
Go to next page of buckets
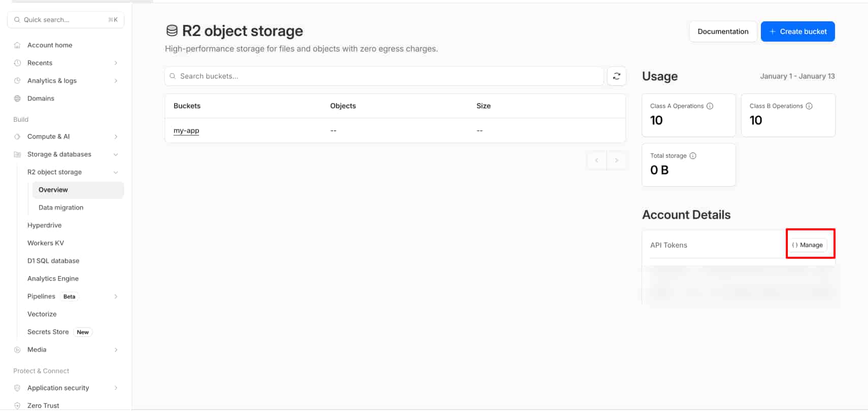click(616, 160)
